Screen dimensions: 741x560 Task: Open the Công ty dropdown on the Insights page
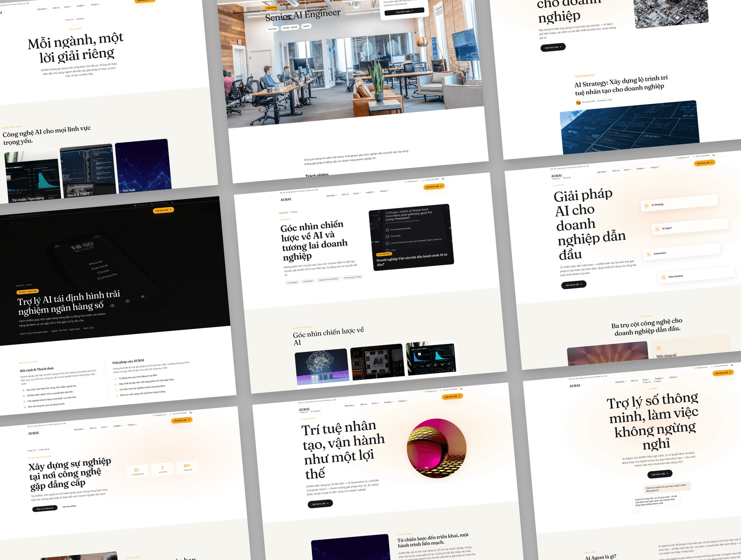coord(384,191)
